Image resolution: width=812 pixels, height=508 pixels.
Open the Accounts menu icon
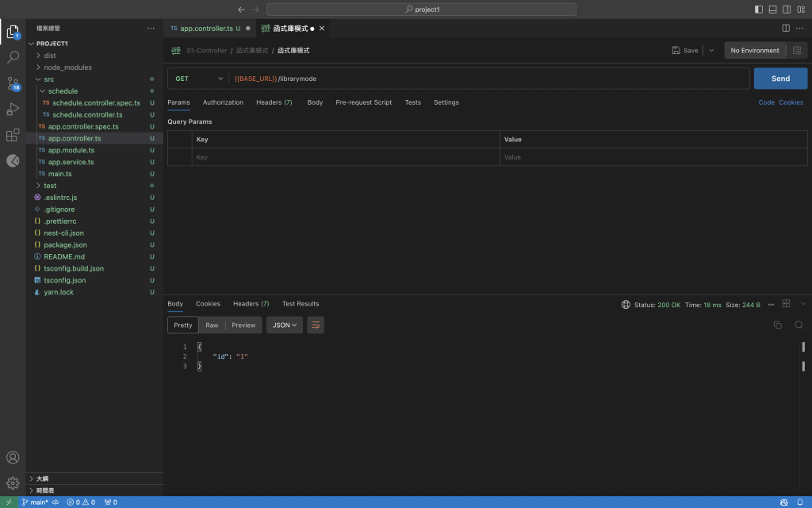[x=13, y=457]
